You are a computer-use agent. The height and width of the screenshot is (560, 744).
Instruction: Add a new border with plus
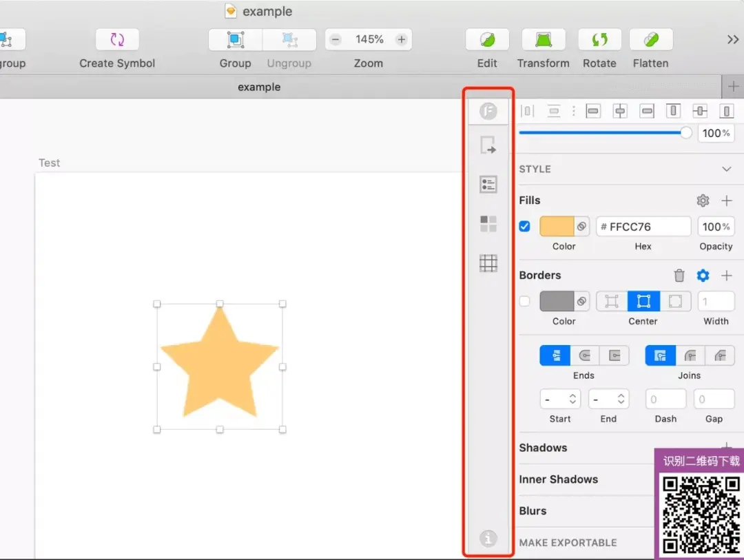[x=727, y=276]
